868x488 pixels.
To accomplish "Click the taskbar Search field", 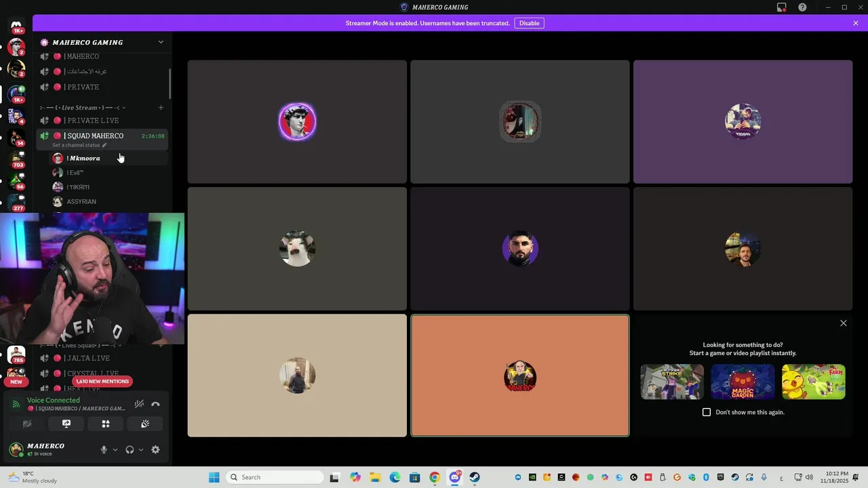I will (x=274, y=477).
